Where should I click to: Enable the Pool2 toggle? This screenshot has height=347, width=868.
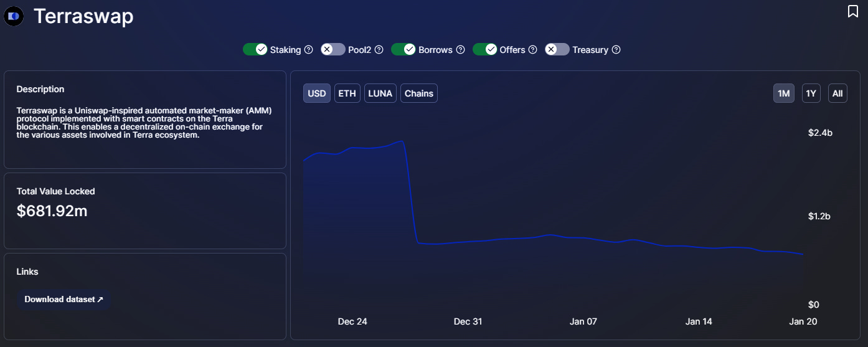(x=333, y=49)
